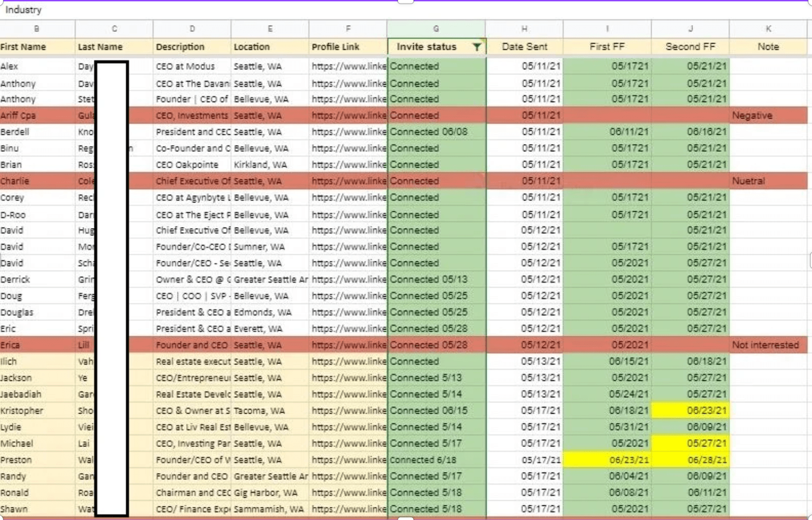The width and height of the screenshot is (812, 520).
Task: Open profile link in Erica's row
Action: (348, 345)
